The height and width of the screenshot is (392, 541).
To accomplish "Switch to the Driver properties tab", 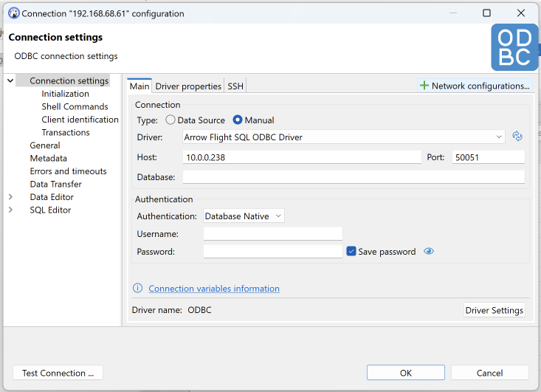I will (x=188, y=86).
